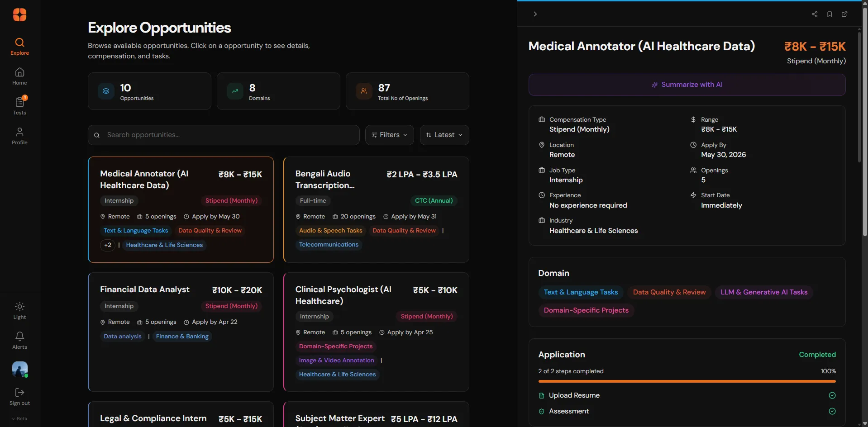The height and width of the screenshot is (427, 868).
Task: Sign out of the account
Action: point(19,397)
